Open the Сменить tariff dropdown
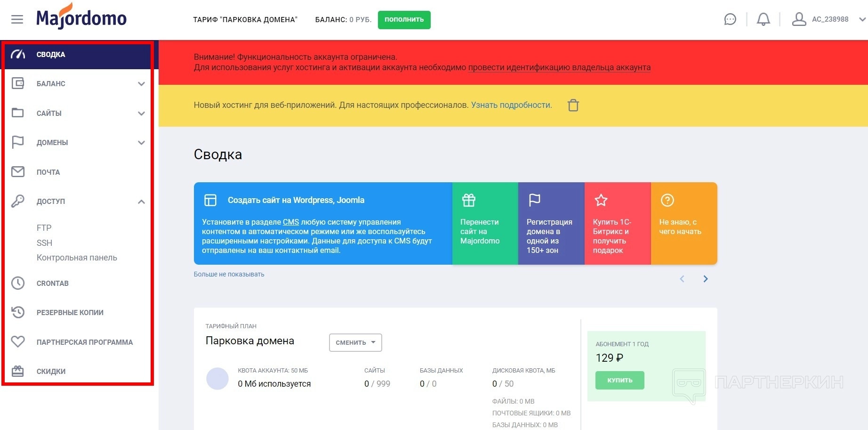The image size is (868, 430). [x=355, y=342]
